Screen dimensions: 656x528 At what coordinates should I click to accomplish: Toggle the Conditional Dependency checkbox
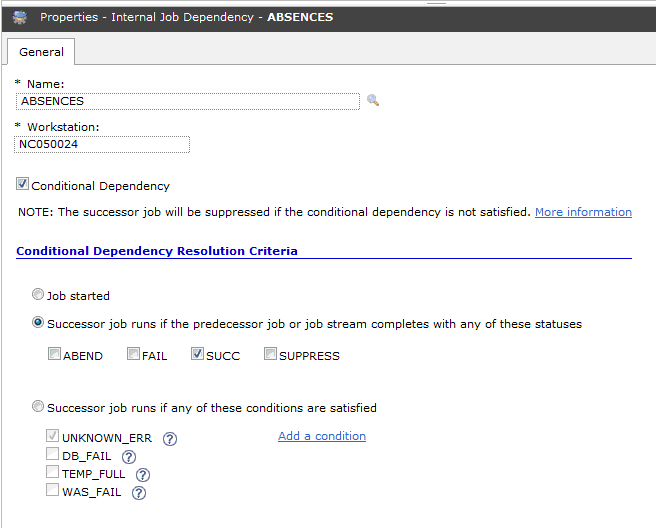(23, 185)
